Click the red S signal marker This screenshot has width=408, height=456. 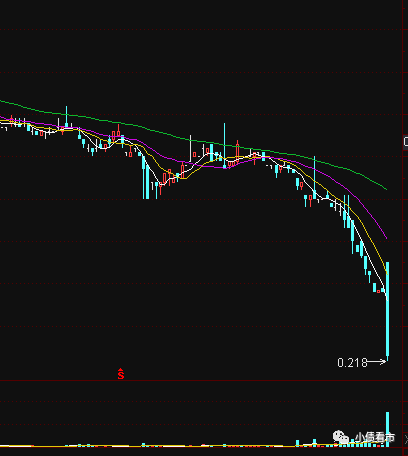click(121, 374)
